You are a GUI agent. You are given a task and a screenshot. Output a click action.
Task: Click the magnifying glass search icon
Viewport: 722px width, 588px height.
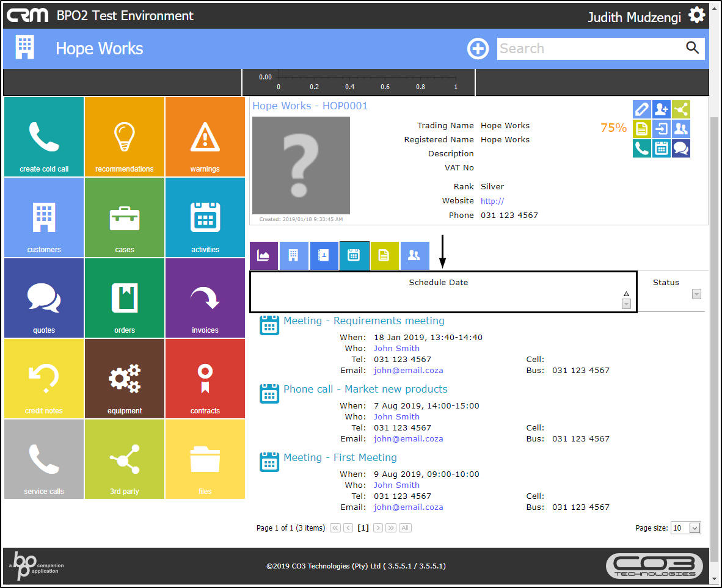tap(692, 48)
